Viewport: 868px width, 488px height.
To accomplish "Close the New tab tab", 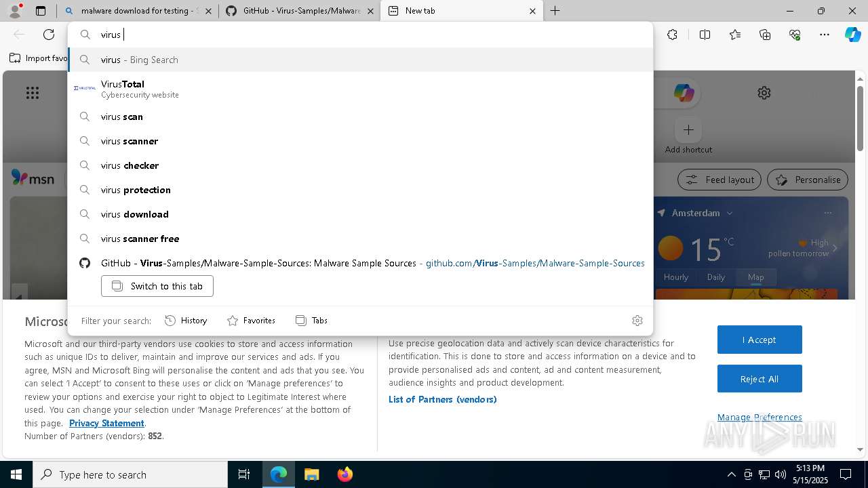I will (x=532, y=11).
